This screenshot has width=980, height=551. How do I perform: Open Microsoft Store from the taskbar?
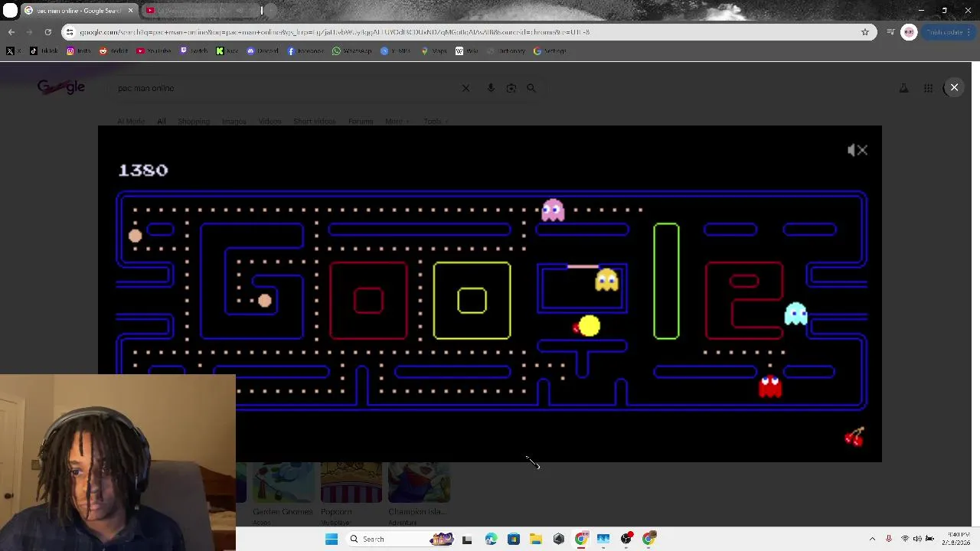point(513,539)
